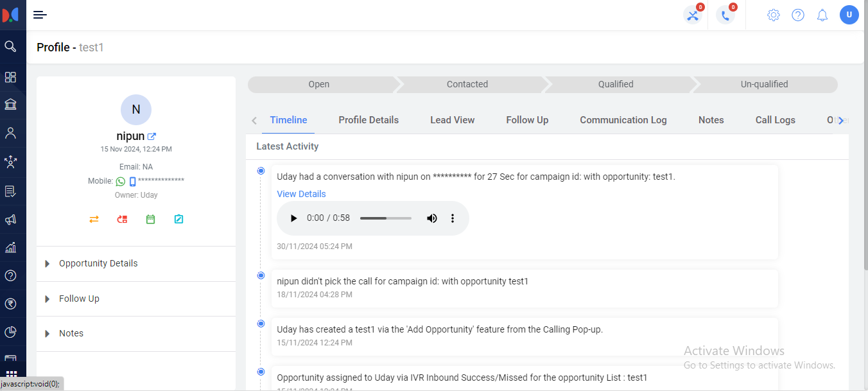Viewport: 868px width, 391px height.
Task: Open the phone dialer icon in header
Action: click(725, 15)
